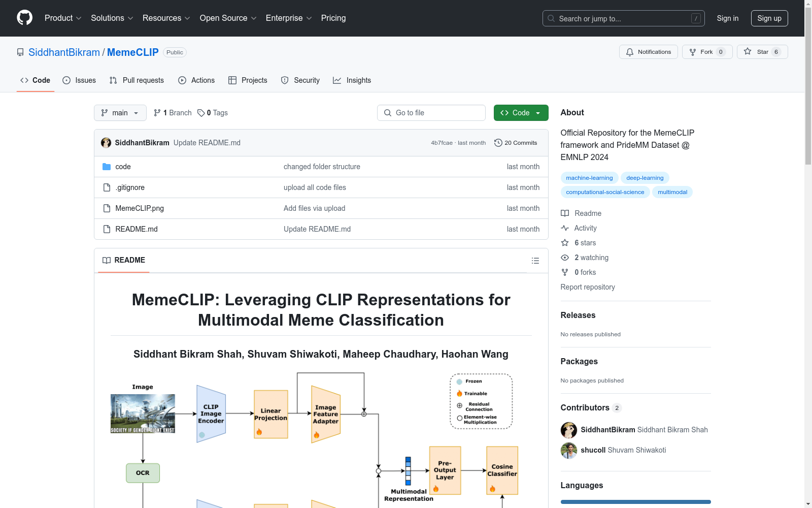
Task: Open the code folder
Action: [x=123, y=167]
